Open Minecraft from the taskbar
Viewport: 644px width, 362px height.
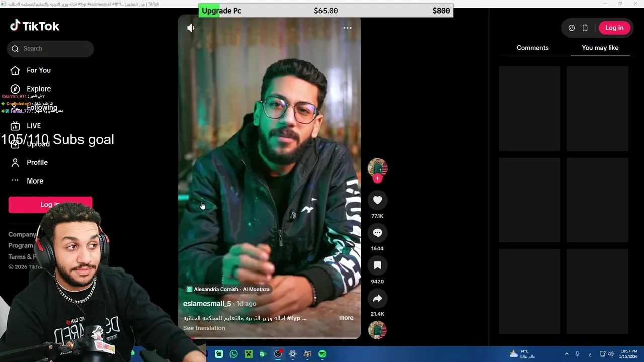point(248,354)
